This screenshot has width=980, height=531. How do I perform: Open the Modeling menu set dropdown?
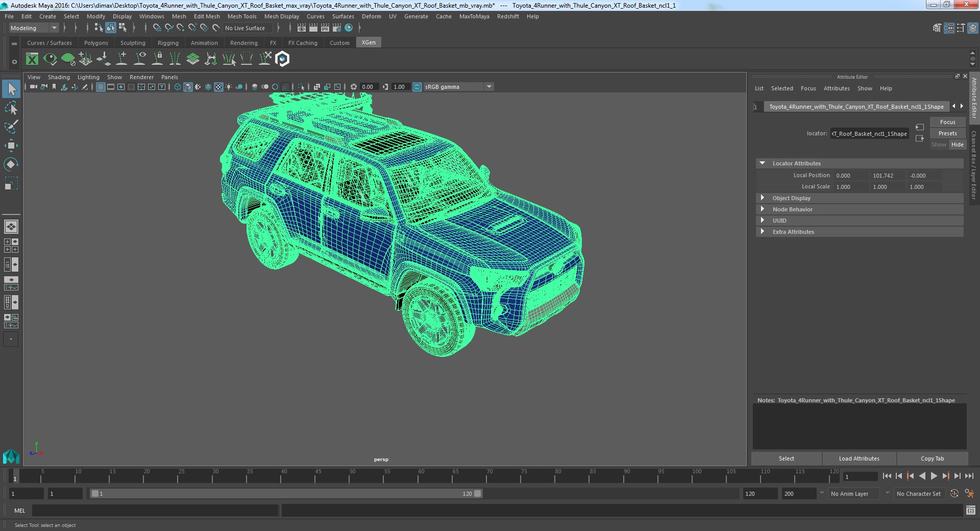(x=34, y=28)
